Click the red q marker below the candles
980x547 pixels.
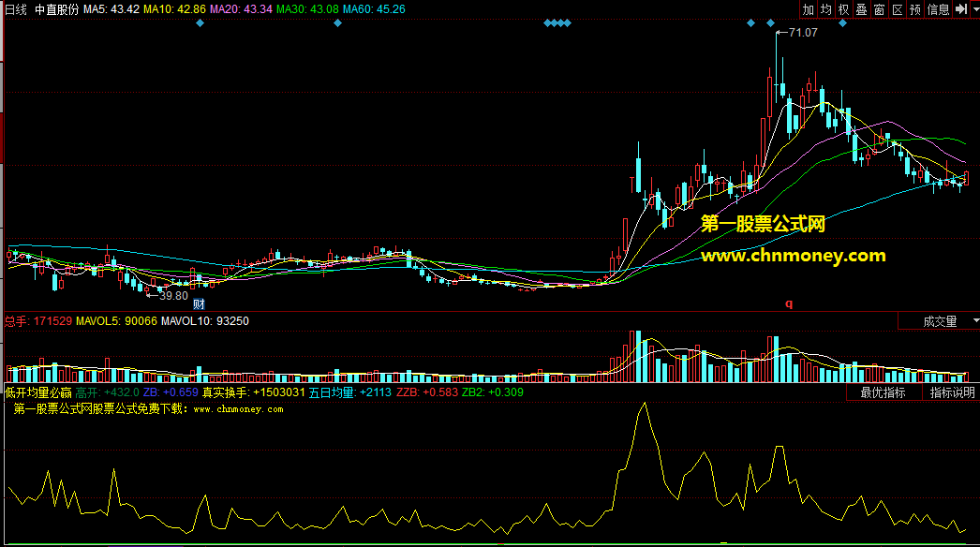click(x=789, y=303)
